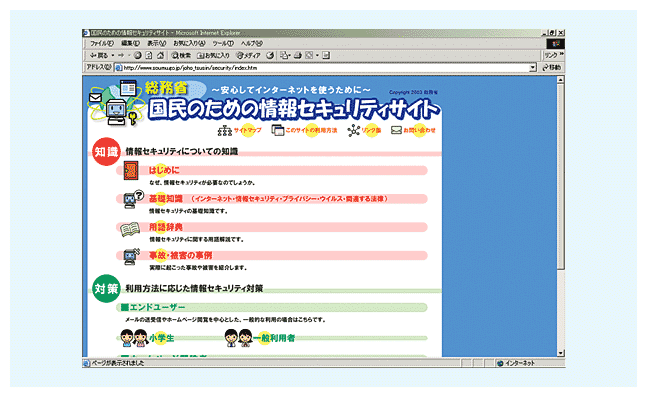
Task: Open the ヘルプ(H) menu
Action: (x=252, y=43)
